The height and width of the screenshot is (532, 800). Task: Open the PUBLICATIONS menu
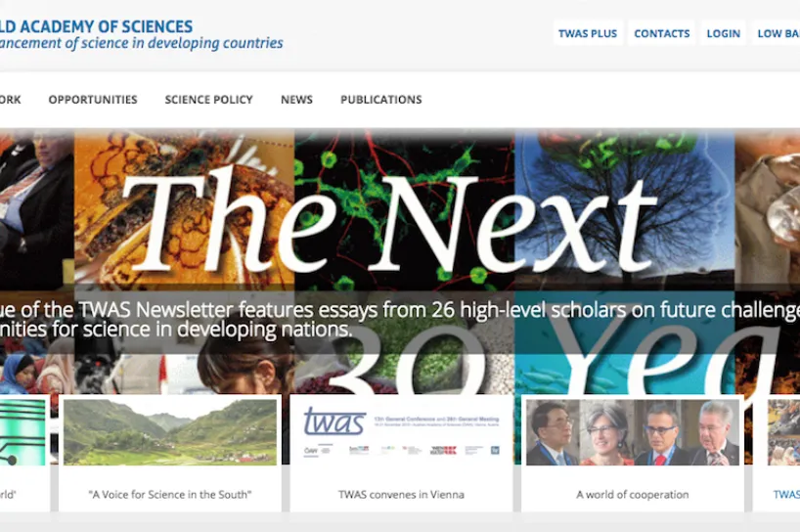(381, 100)
